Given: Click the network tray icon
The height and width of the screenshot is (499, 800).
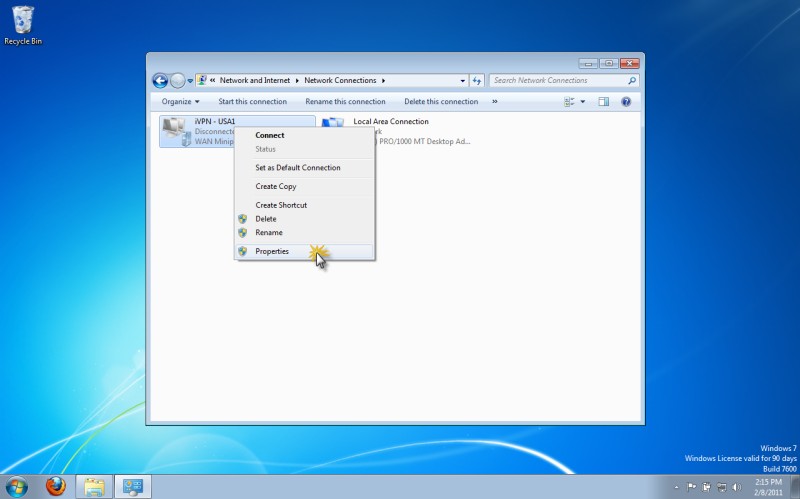Looking at the screenshot, I should (x=721, y=487).
